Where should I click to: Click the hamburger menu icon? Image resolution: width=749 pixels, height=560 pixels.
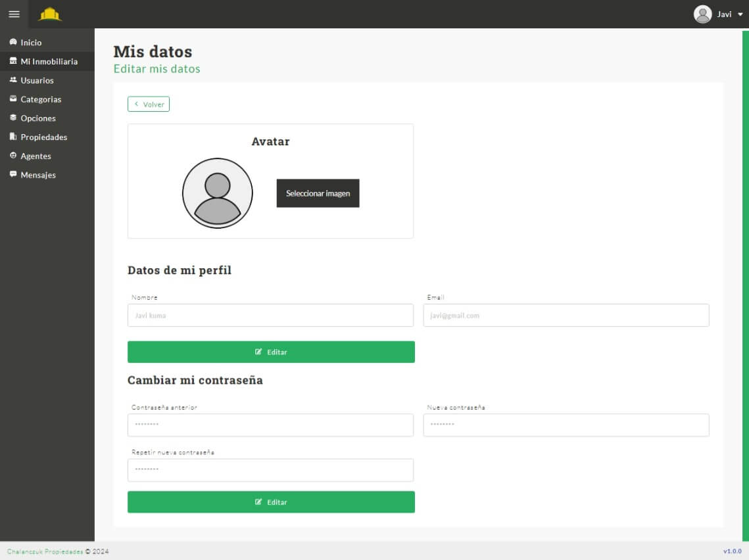coord(14,14)
